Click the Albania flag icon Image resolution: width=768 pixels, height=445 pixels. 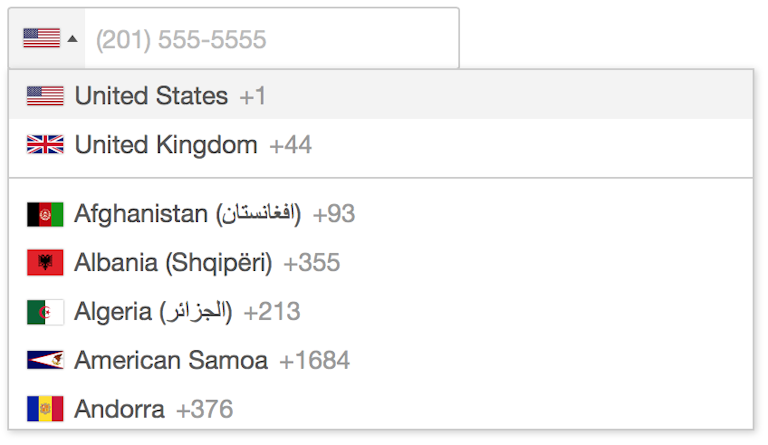tap(45, 263)
